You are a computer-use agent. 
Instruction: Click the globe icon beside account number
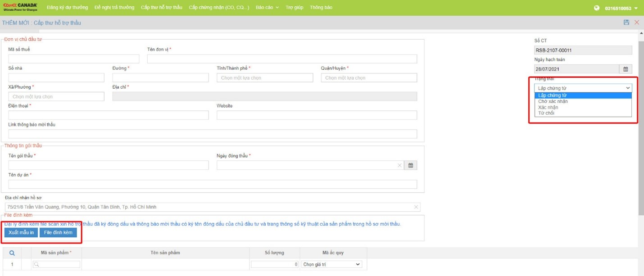pyautogui.click(x=597, y=8)
